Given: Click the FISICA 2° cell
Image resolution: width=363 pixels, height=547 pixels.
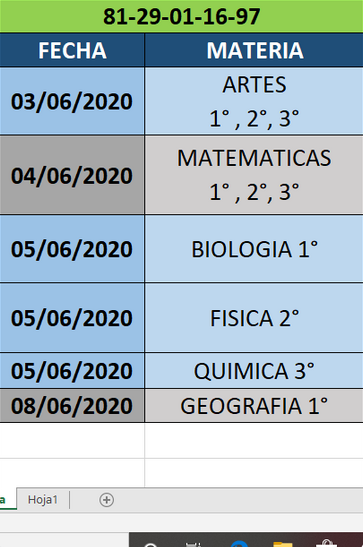Looking at the screenshot, I should tap(254, 317).
